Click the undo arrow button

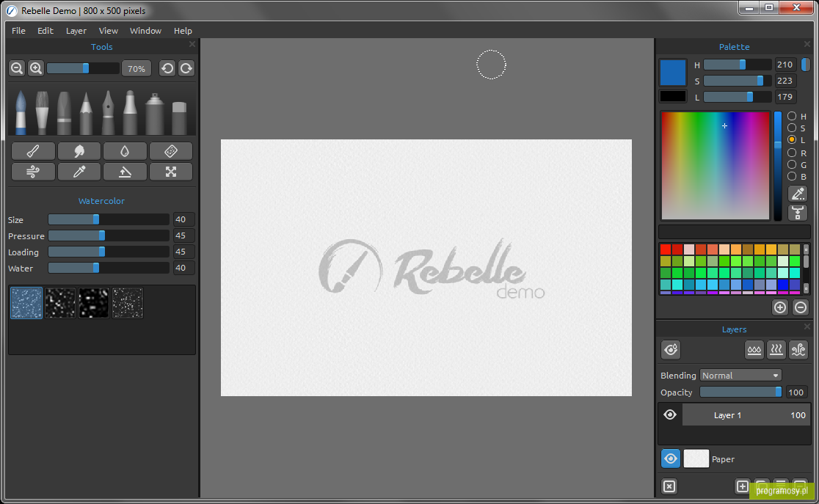(x=167, y=68)
